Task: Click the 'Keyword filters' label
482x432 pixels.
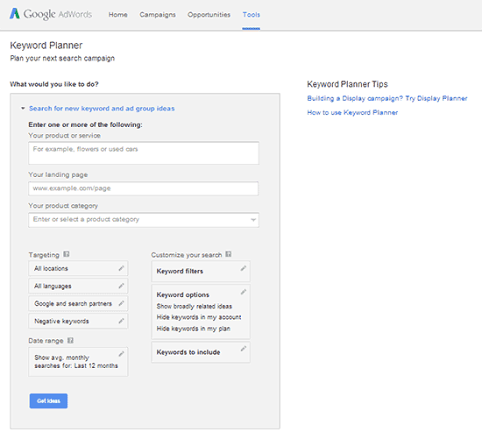Action: click(180, 271)
